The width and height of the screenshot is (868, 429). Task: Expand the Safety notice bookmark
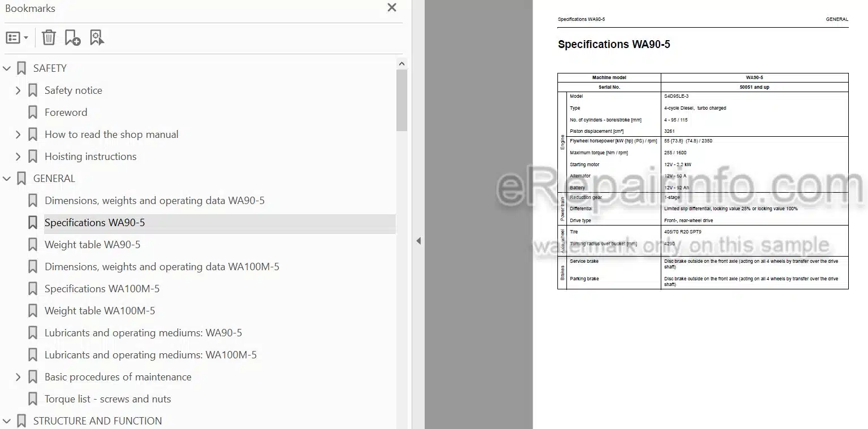click(18, 90)
